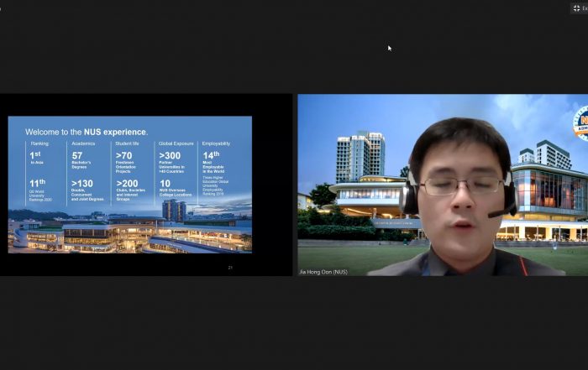Click the '>300' partner universities figure
Screen dimensions: 588x370
click(170, 155)
